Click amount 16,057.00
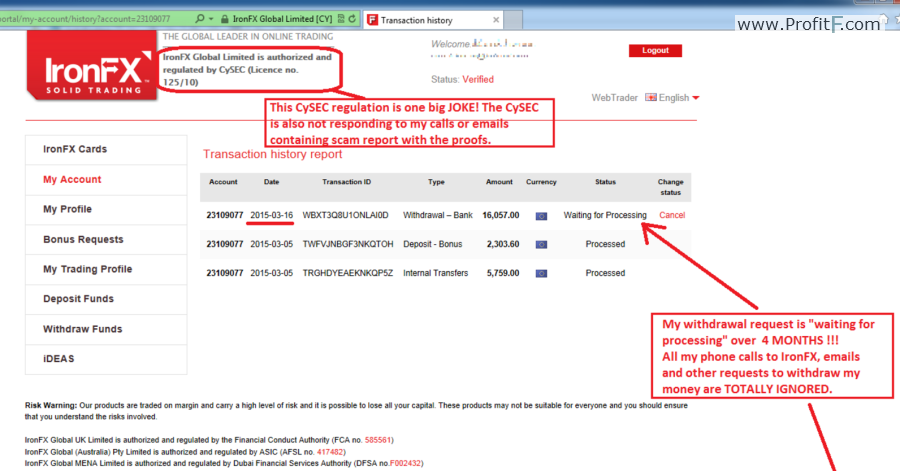Viewport: 900px width, 471px height. coord(501,215)
